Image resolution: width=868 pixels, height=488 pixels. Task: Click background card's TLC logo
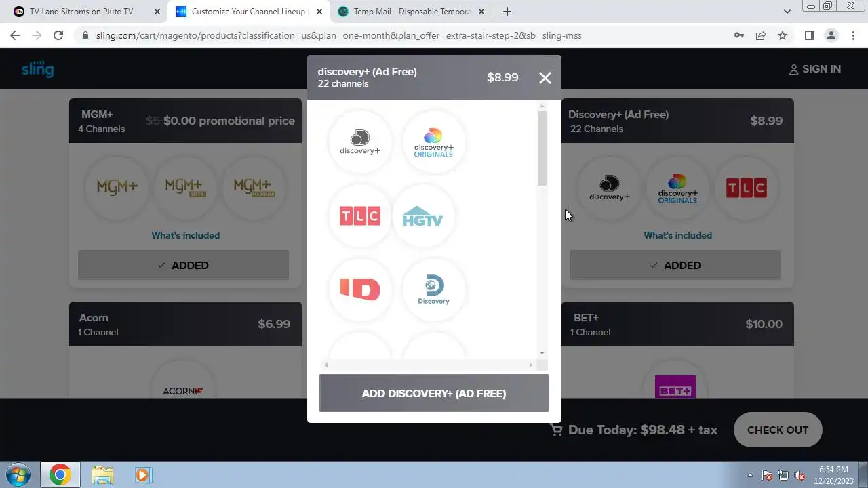pyautogui.click(x=746, y=188)
